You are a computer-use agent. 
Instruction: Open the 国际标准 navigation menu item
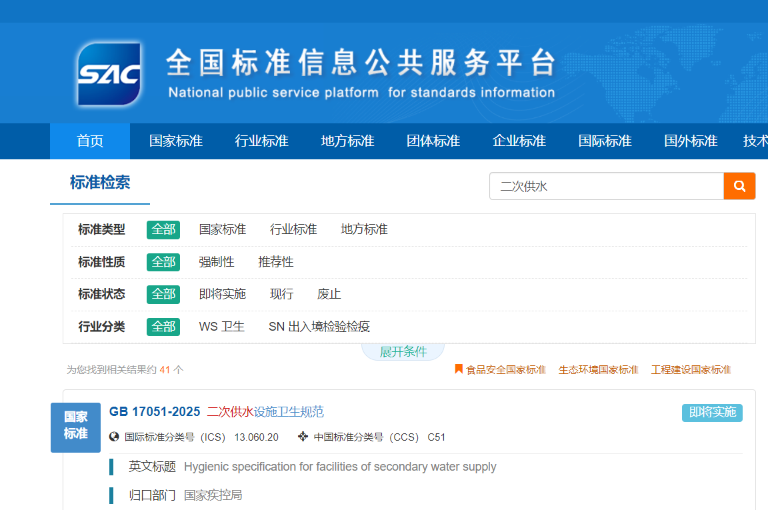pyautogui.click(x=605, y=141)
